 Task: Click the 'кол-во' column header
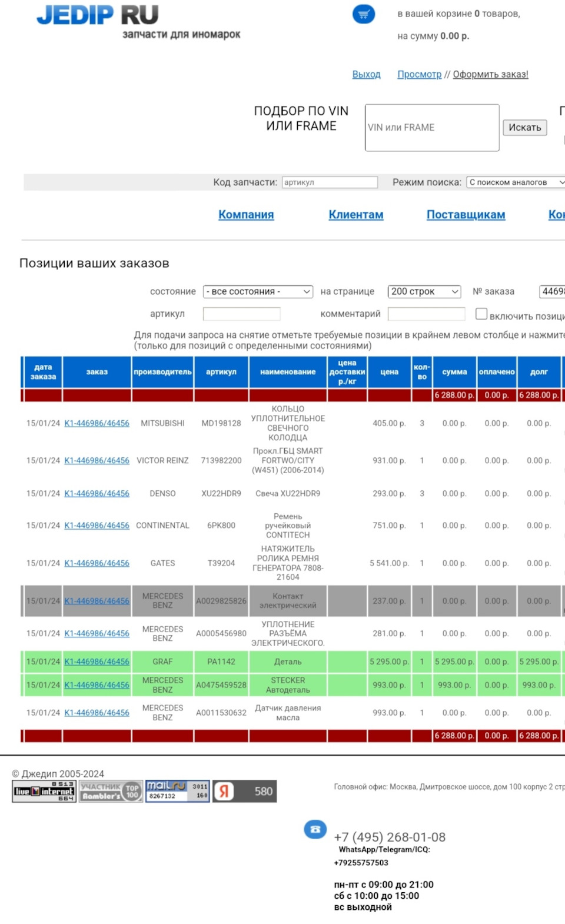pos(422,372)
